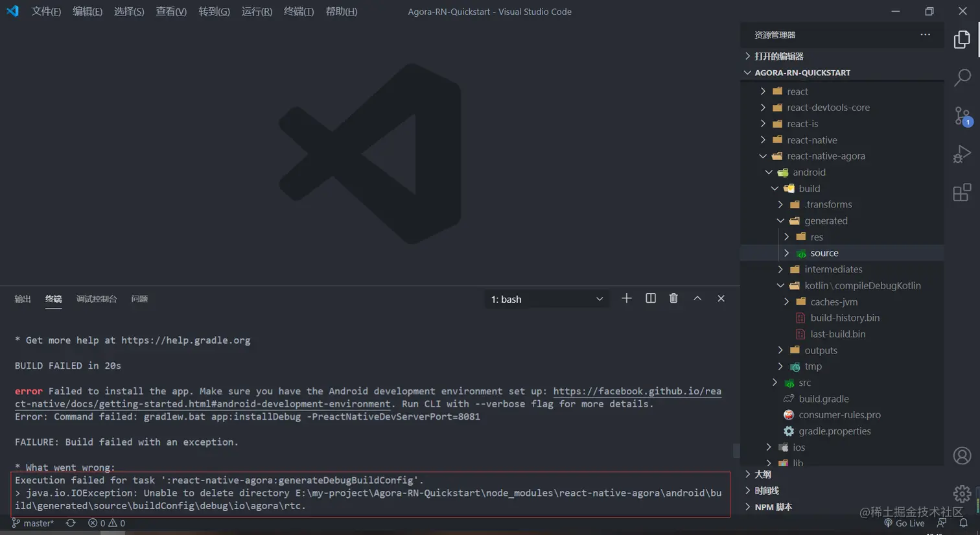Open the 终端(T) menu
This screenshot has width=980, height=535.
299,12
